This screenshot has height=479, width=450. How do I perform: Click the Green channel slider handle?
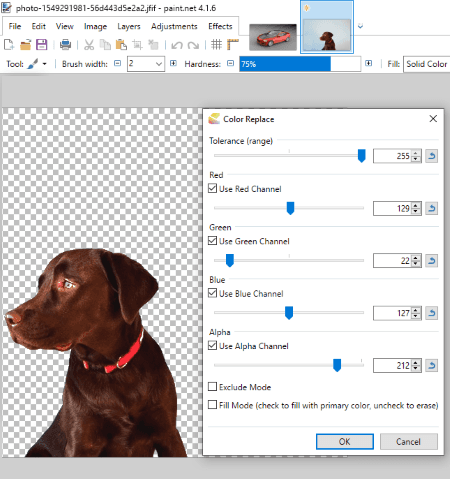coord(230,260)
